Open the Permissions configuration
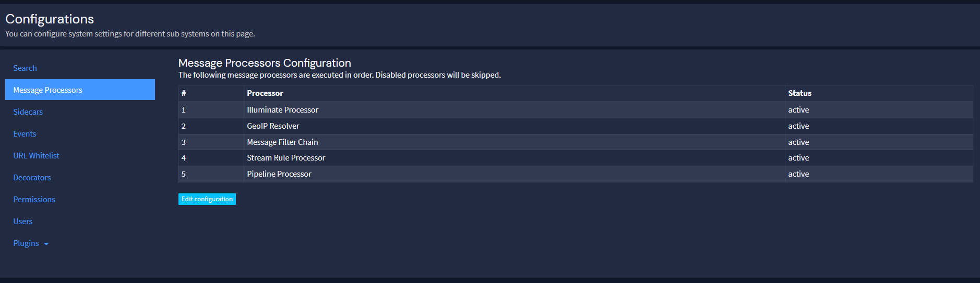The width and height of the screenshot is (980, 283). [x=34, y=200]
